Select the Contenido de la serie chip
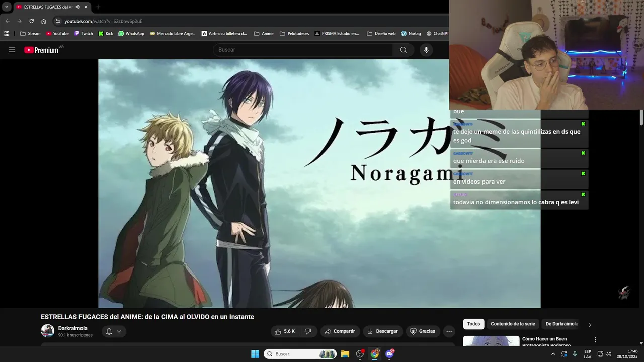The image size is (644, 362). (x=513, y=324)
